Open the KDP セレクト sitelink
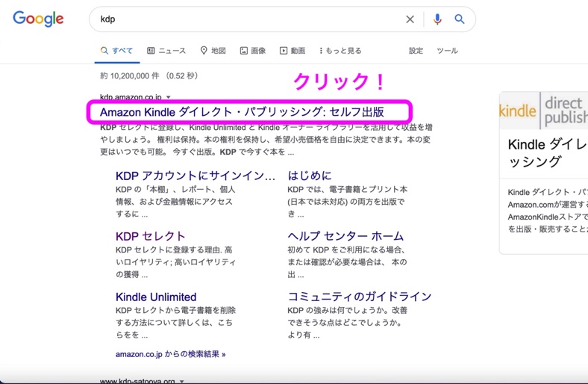 pyautogui.click(x=150, y=236)
